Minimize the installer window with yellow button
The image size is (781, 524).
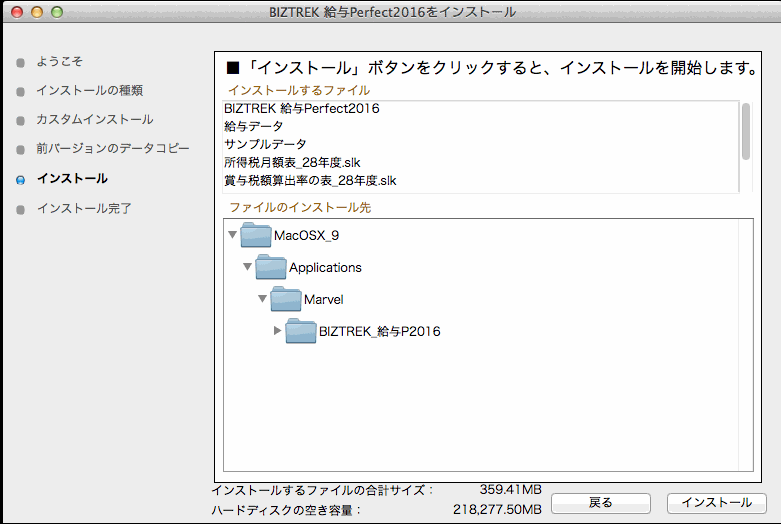(x=36, y=12)
